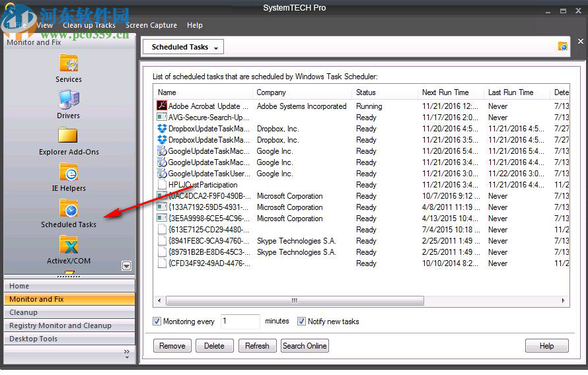Click the Delete button
The height and width of the screenshot is (375, 588).
[x=215, y=346]
